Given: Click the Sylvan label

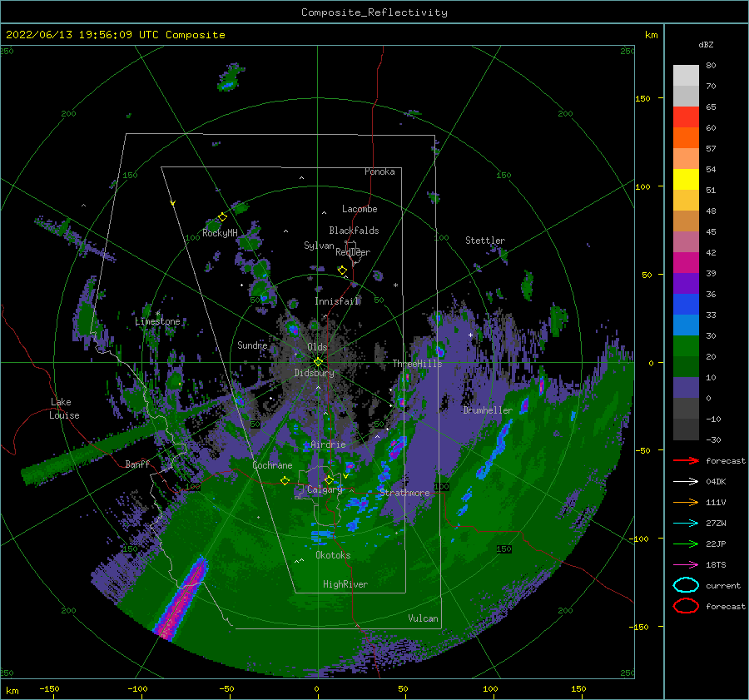Looking at the screenshot, I should (x=319, y=246).
